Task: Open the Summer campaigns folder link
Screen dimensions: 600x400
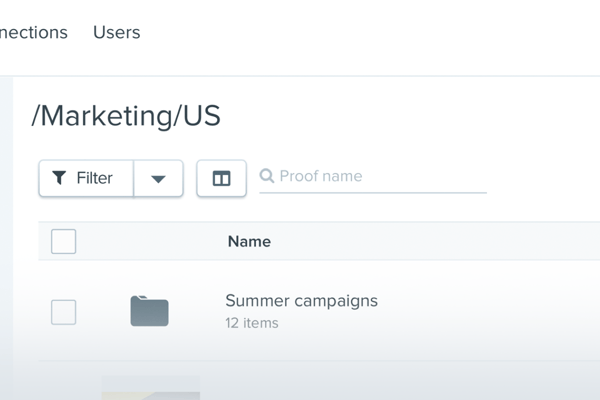Action: tap(301, 300)
